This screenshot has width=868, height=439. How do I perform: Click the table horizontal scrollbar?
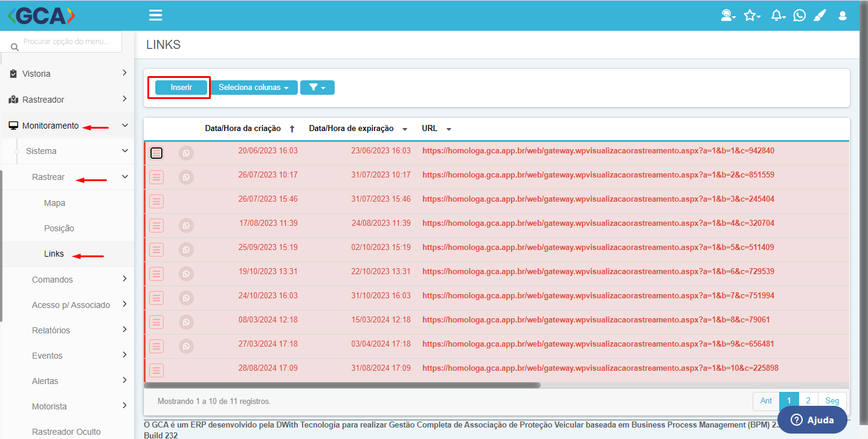click(x=342, y=385)
